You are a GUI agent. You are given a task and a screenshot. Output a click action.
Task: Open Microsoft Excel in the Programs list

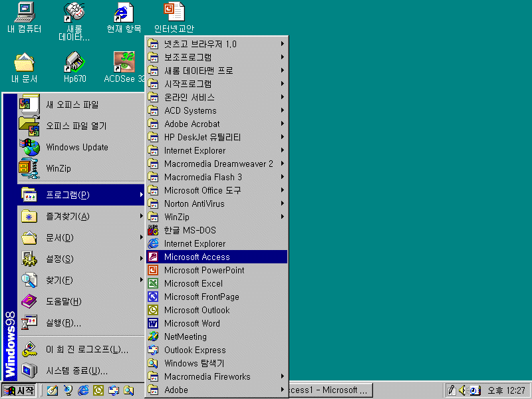(217, 283)
